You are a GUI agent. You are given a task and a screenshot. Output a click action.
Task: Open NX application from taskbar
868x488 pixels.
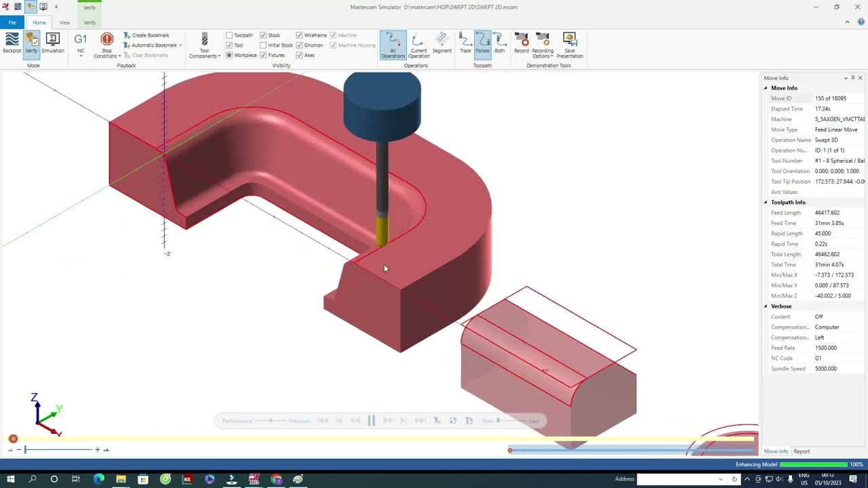pyautogui.click(x=187, y=479)
